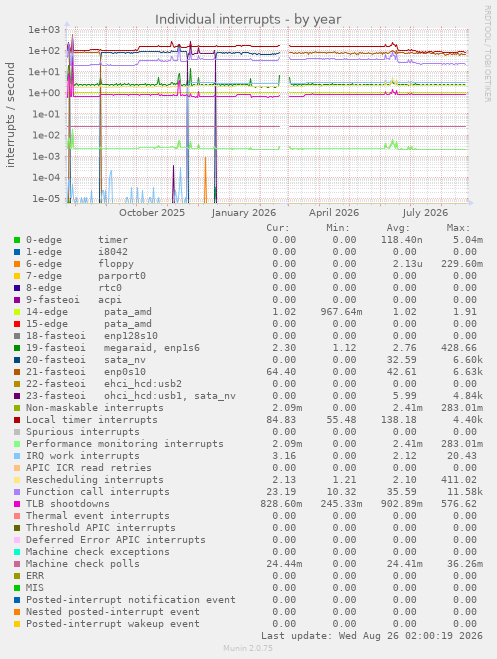Click the 'Machine check polls' legend label
Viewport: 497px width, 659px height.
[x=83, y=564]
